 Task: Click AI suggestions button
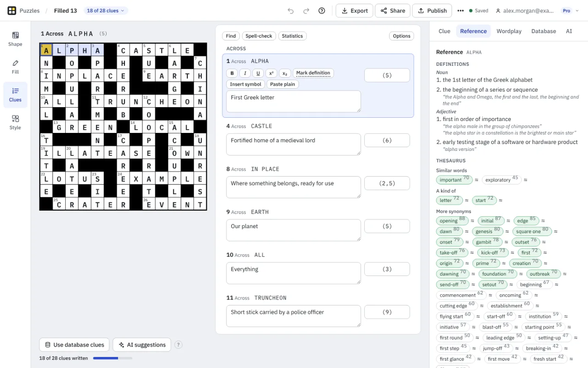142,345
